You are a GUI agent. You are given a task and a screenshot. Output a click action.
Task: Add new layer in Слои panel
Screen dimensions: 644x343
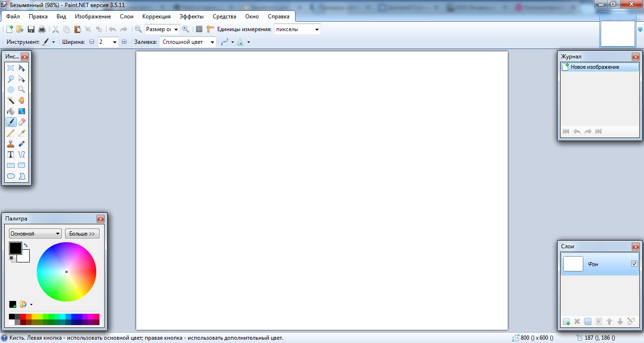click(x=566, y=321)
